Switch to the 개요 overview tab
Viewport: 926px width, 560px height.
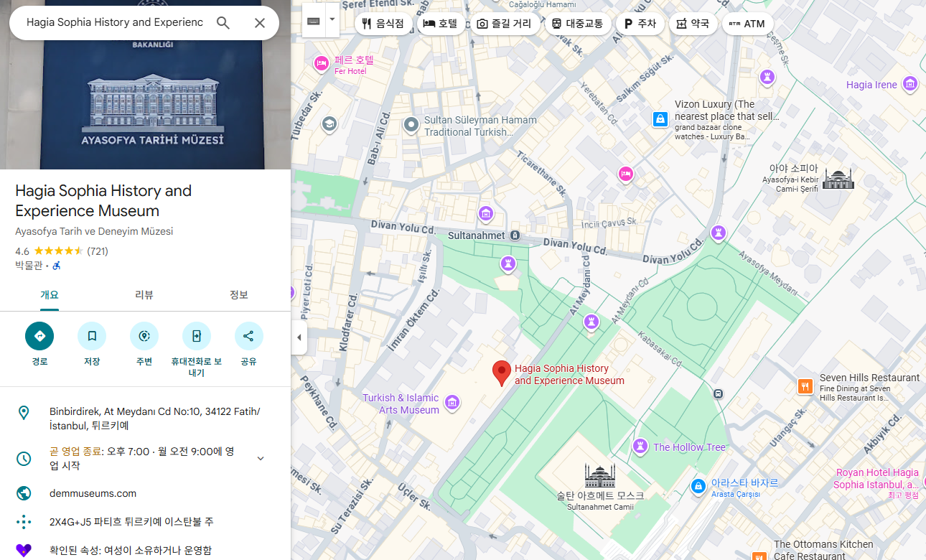50,295
